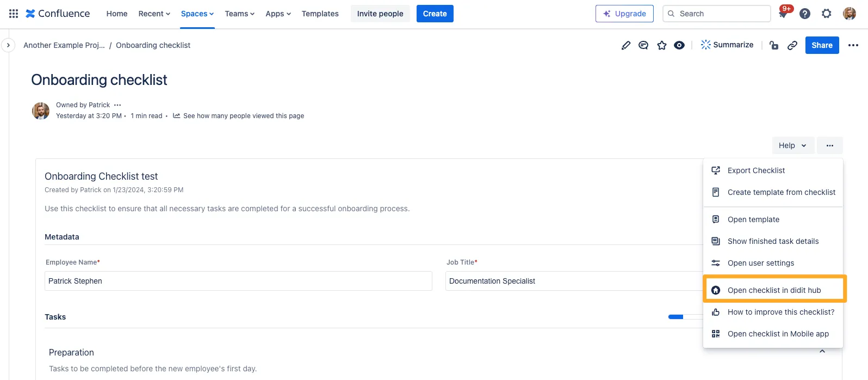Expand the checklist Help dropdown

(792, 145)
